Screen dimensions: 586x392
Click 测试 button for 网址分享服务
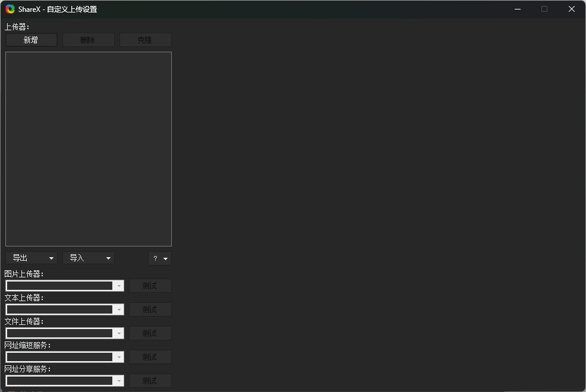click(150, 381)
